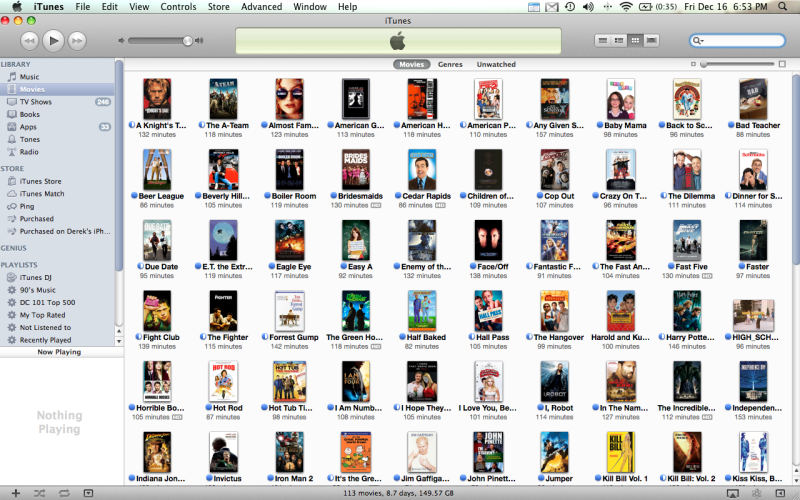Open the View menu
The image size is (800, 500).
(139, 7)
